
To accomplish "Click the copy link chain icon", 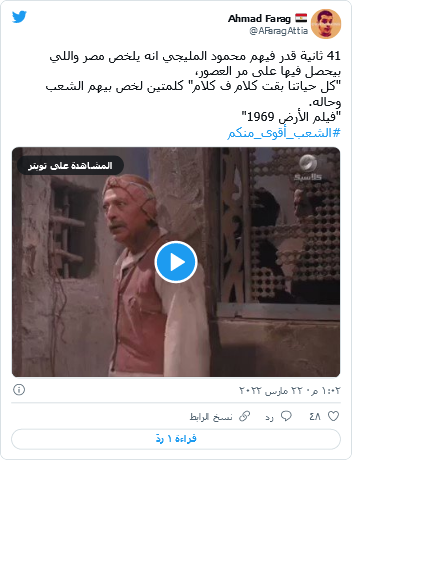I will click(x=245, y=416).
